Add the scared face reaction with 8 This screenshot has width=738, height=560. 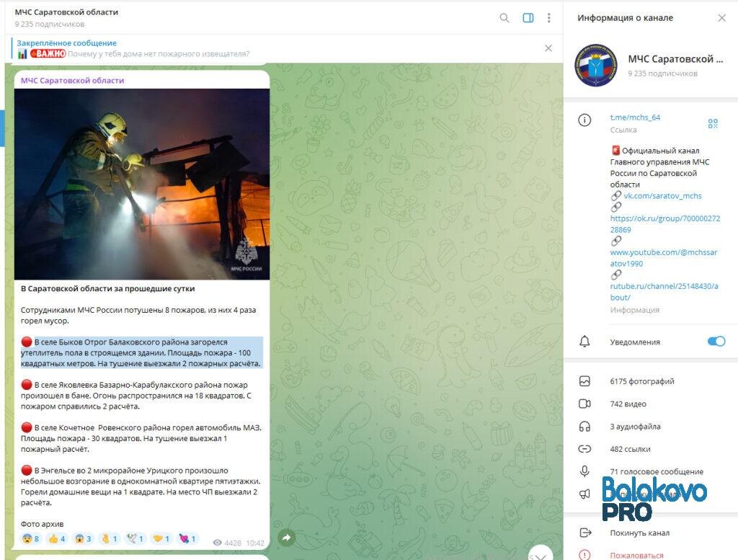click(30, 539)
